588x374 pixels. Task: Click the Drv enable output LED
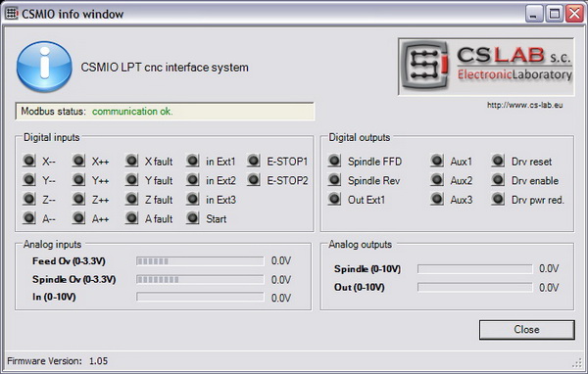(x=498, y=179)
